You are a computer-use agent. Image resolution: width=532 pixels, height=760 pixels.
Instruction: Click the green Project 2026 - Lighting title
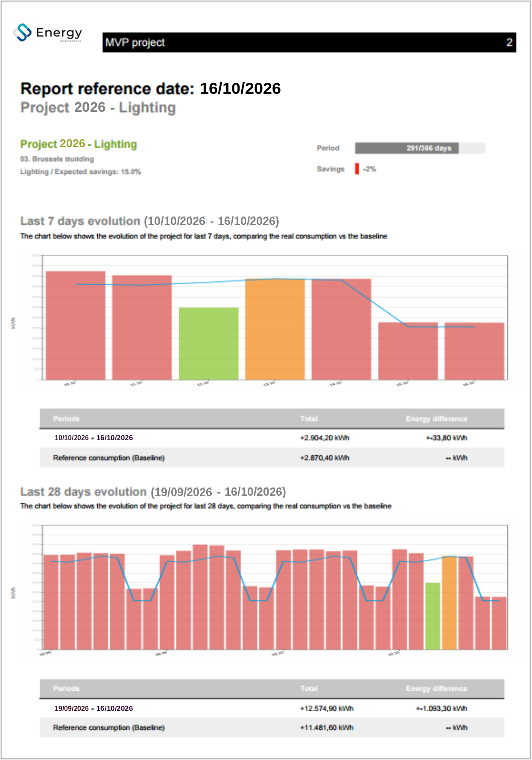[79, 144]
